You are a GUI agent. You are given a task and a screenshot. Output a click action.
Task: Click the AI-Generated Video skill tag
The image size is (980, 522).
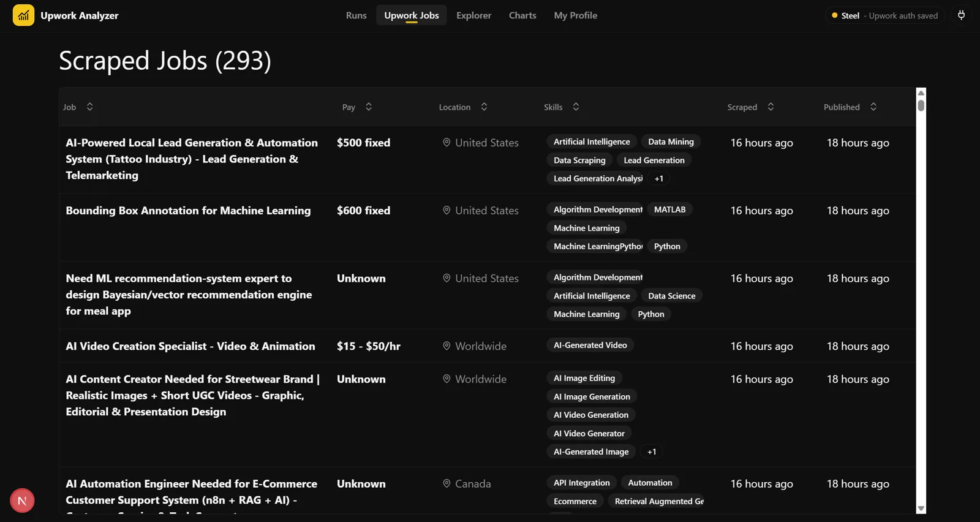point(590,345)
